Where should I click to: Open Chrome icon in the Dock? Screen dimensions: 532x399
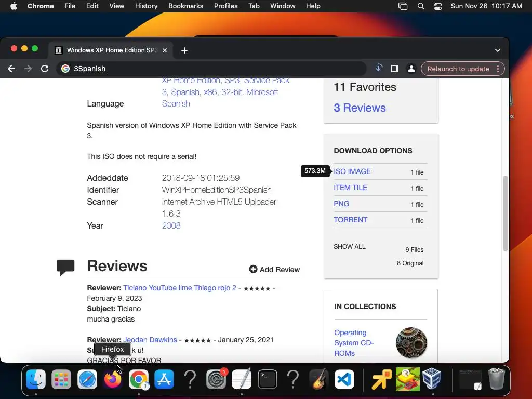click(x=138, y=379)
